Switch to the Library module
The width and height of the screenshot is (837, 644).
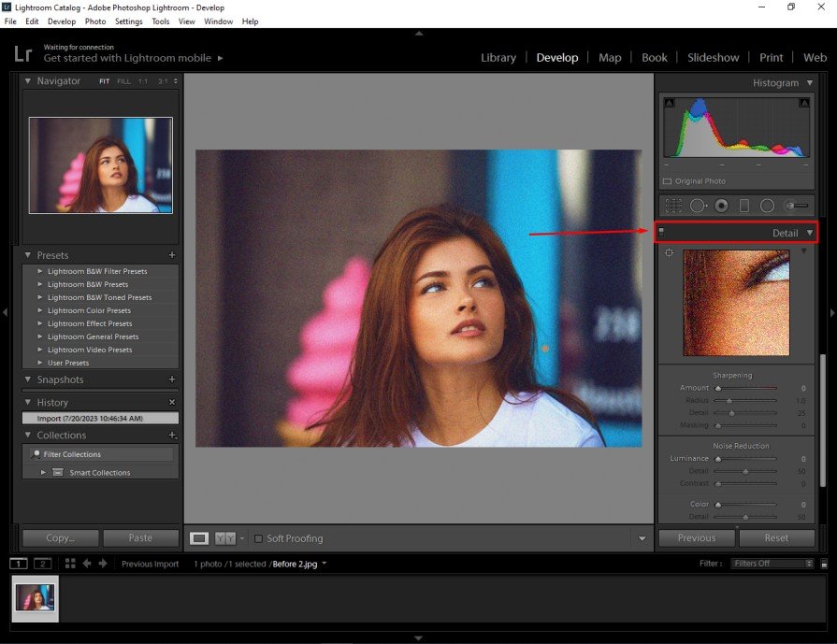coord(498,57)
